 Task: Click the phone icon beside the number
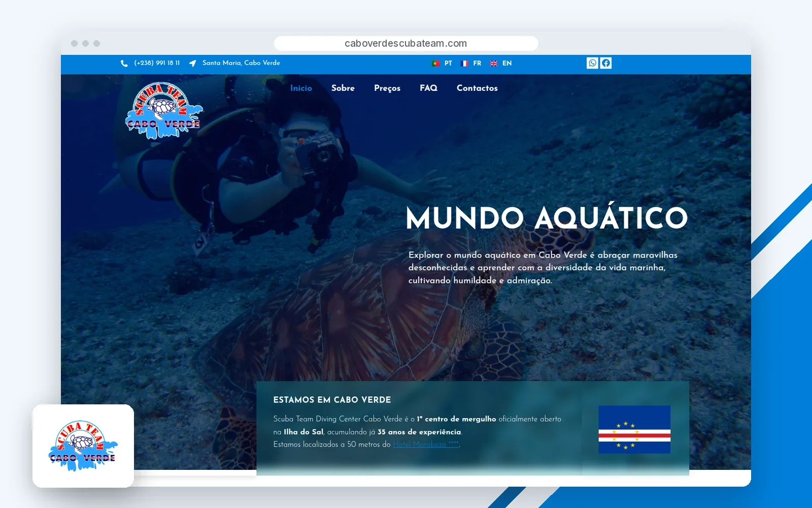[124, 63]
